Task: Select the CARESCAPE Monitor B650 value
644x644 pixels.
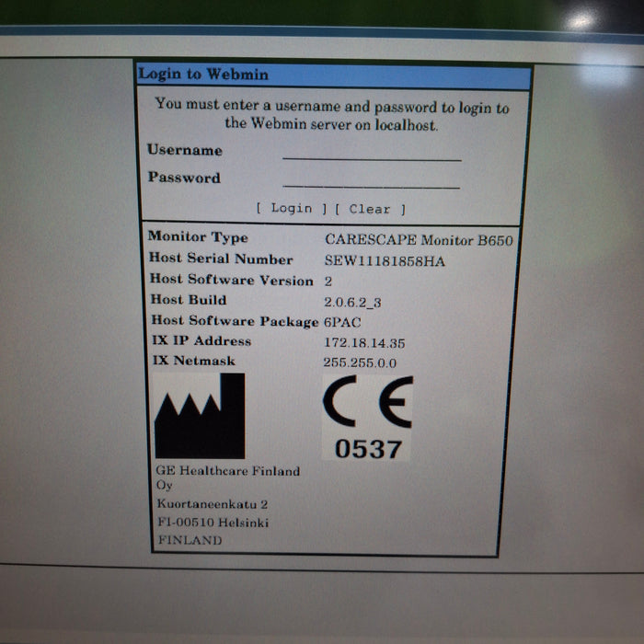Action: pyautogui.click(x=418, y=239)
